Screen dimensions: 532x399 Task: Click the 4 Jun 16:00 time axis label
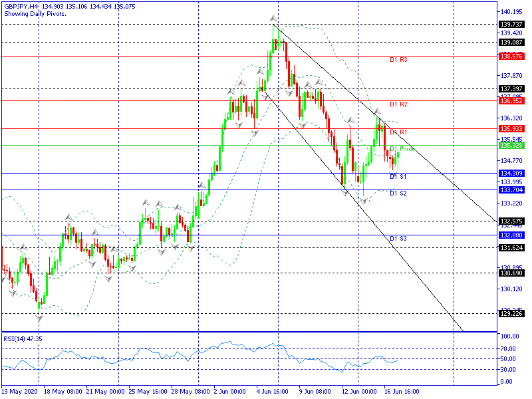[x=272, y=392]
